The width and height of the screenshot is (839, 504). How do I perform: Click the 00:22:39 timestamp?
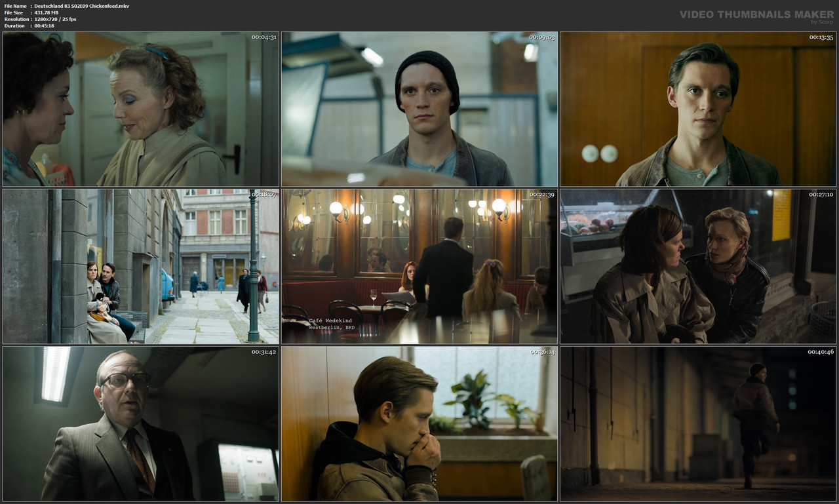tap(542, 195)
